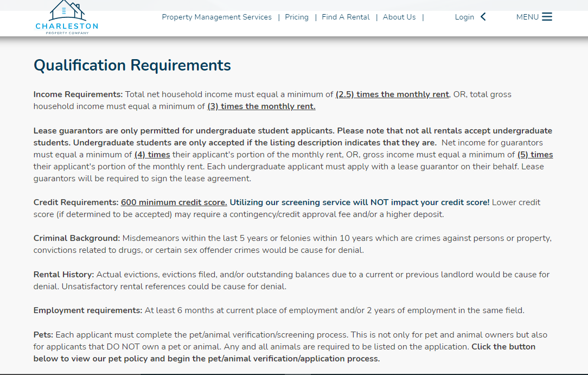This screenshot has height=375, width=588.
Task: Click 'Income Requirements:' bold label
Action: (x=78, y=94)
